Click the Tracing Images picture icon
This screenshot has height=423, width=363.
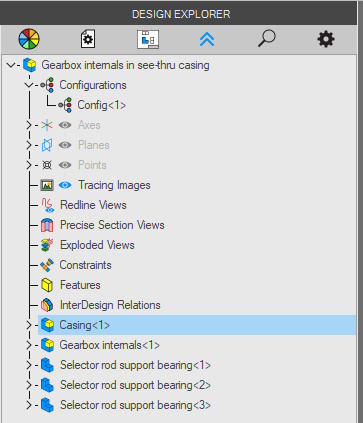(47, 185)
